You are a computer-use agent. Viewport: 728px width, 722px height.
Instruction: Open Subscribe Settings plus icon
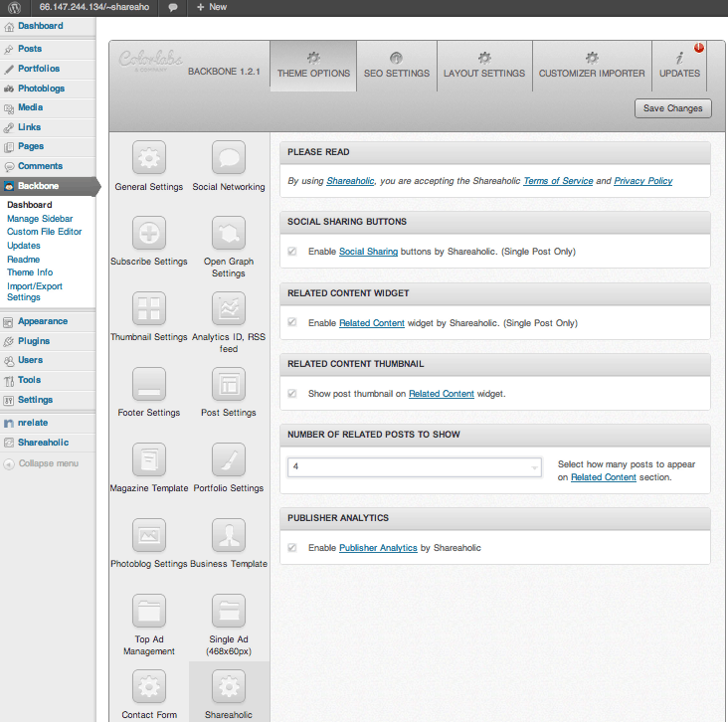click(149, 233)
